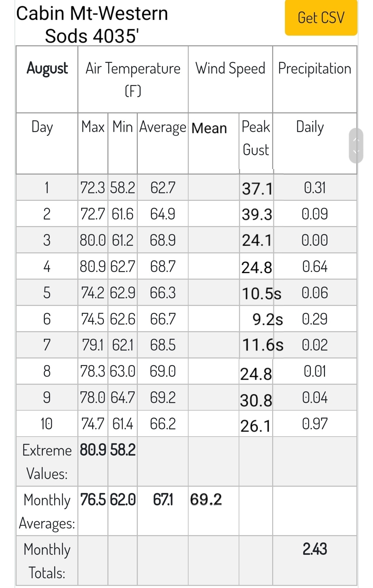Click the monthly mean value 69.2

click(x=206, y=500)
